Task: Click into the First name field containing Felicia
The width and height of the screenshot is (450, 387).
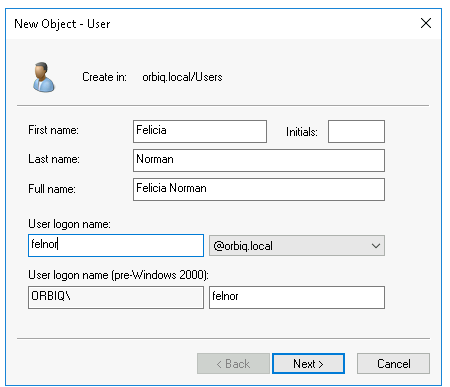Action: pyautogui.click(x=200, y=131)
